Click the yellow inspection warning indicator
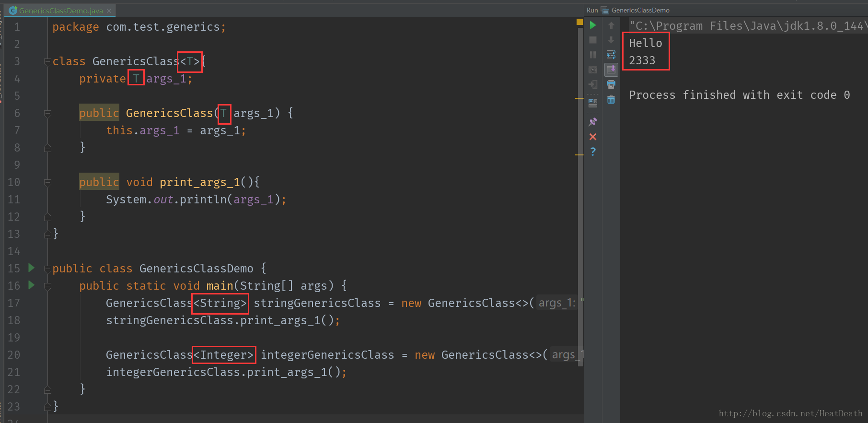This screenshot has width=868, height=423. pyautogui.click(x=579, y=22)
